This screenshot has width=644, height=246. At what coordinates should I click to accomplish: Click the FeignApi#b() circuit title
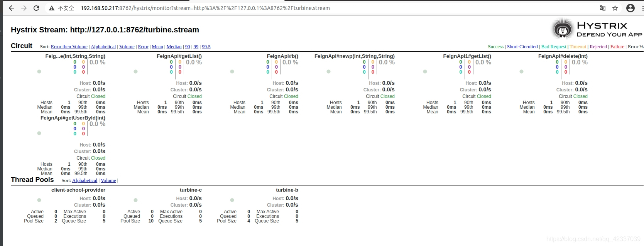[282, 56]
